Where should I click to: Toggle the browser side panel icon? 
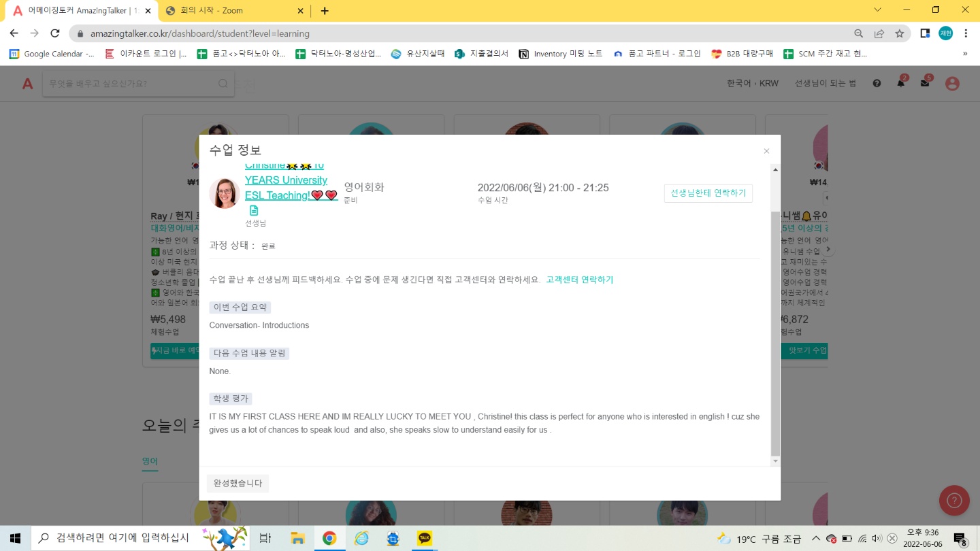pyautogui.click(x=925, y=33)
